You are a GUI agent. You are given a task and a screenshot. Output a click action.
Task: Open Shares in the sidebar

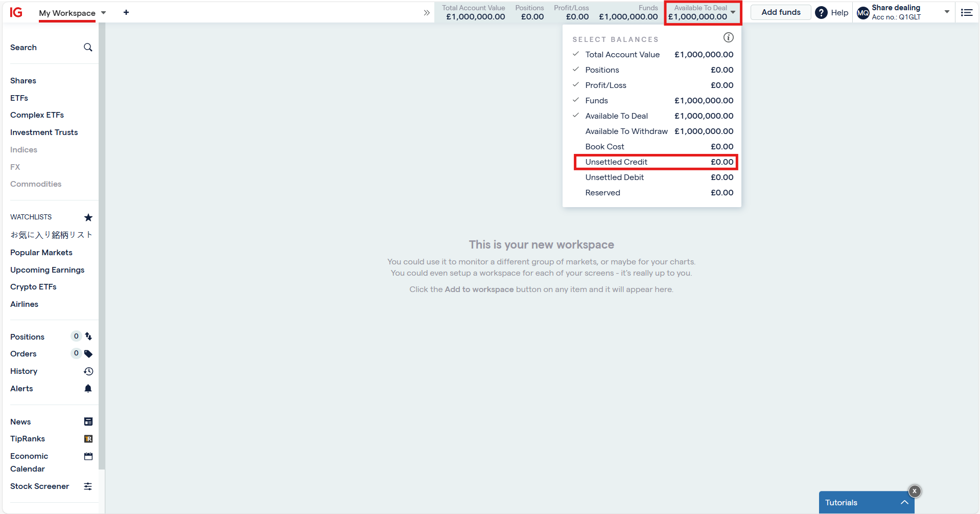click(23, 81)
